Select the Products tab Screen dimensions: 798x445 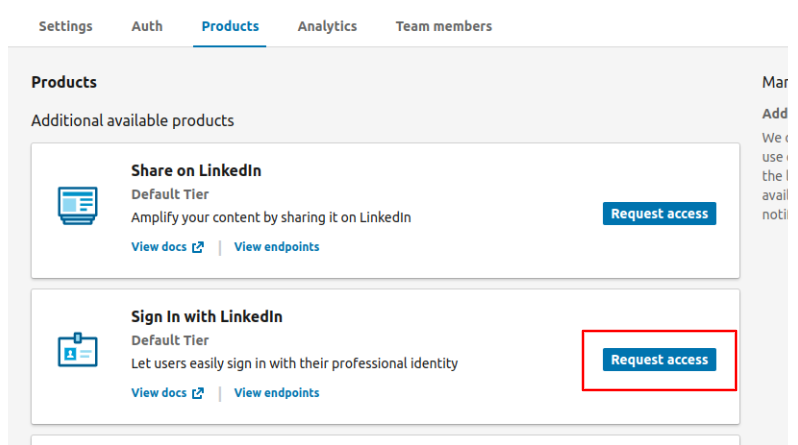click(230, 26)
